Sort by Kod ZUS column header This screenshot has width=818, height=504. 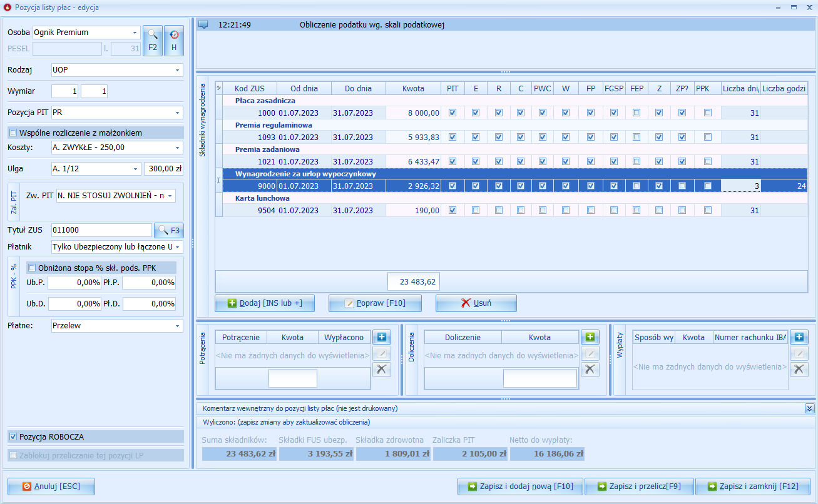(250, 88)
